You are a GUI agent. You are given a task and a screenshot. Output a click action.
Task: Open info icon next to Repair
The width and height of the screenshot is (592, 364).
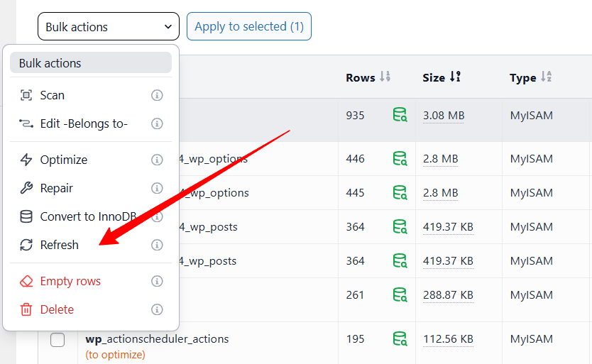point(157,188)
